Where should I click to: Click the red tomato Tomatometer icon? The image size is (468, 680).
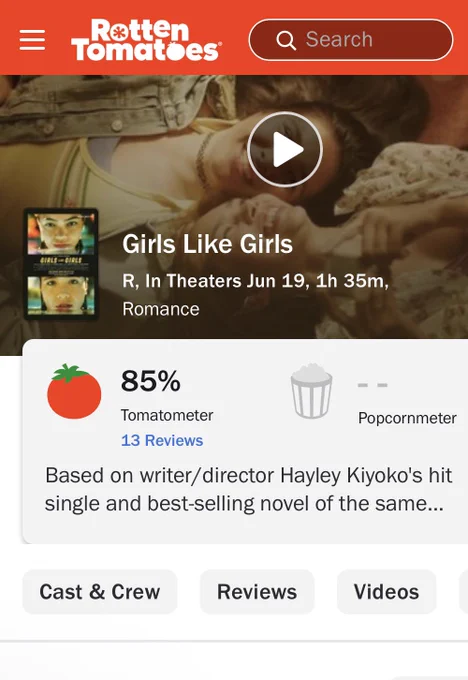[x=74, y=391]
